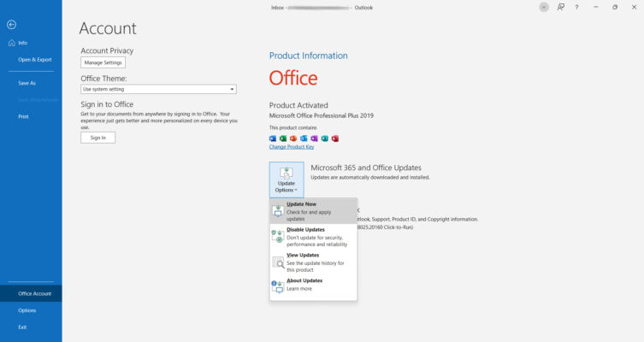This screenshot has height=342, width=644.
Task: Click the orange PowerPoint product icon
Action: point(293,139)
